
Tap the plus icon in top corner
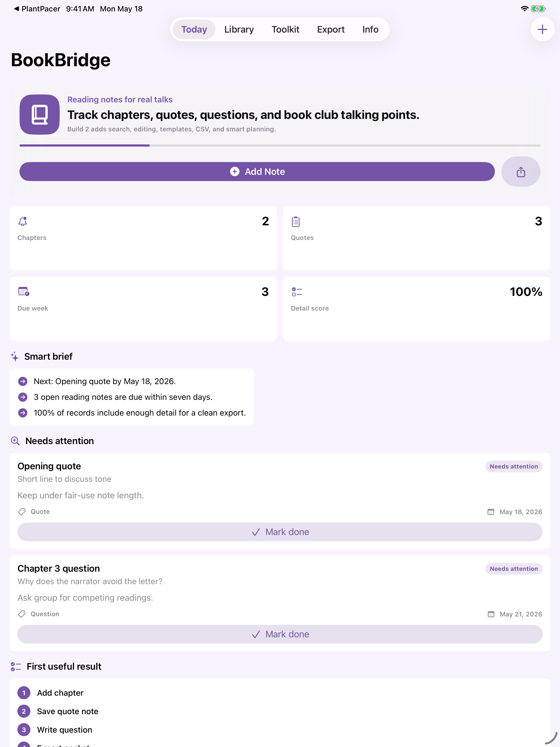tap(542, 29)
